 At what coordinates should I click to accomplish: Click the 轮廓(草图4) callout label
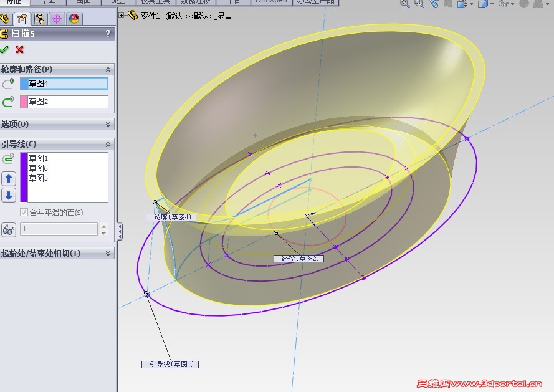point(171,217)
